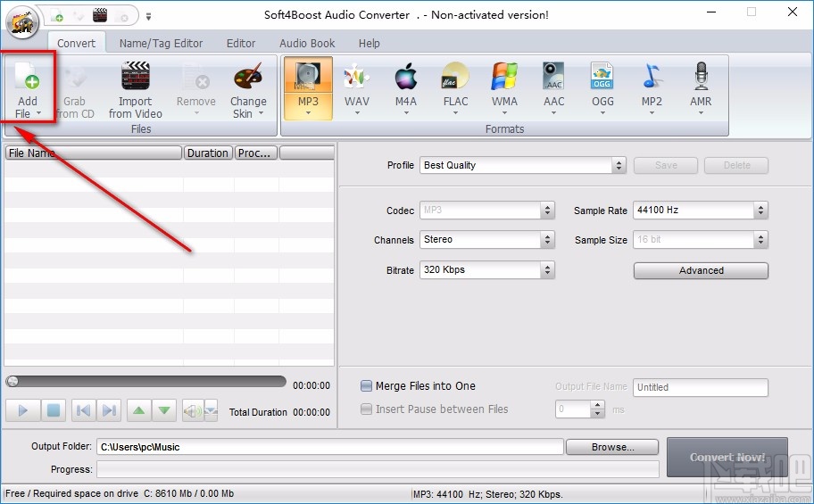Skip to the previous track
Image resolution: width=814 pixels, height=504 pixels.
pos(83,410)
